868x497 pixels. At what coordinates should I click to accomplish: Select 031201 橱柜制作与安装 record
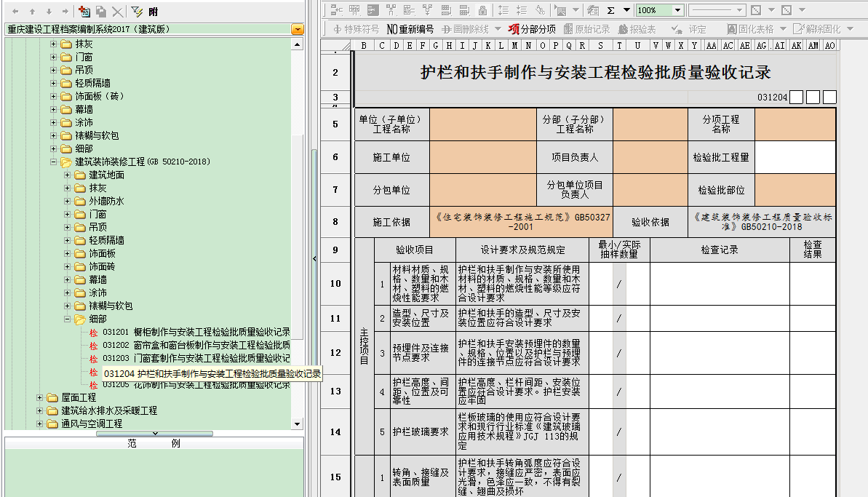[x=196, y=333]
